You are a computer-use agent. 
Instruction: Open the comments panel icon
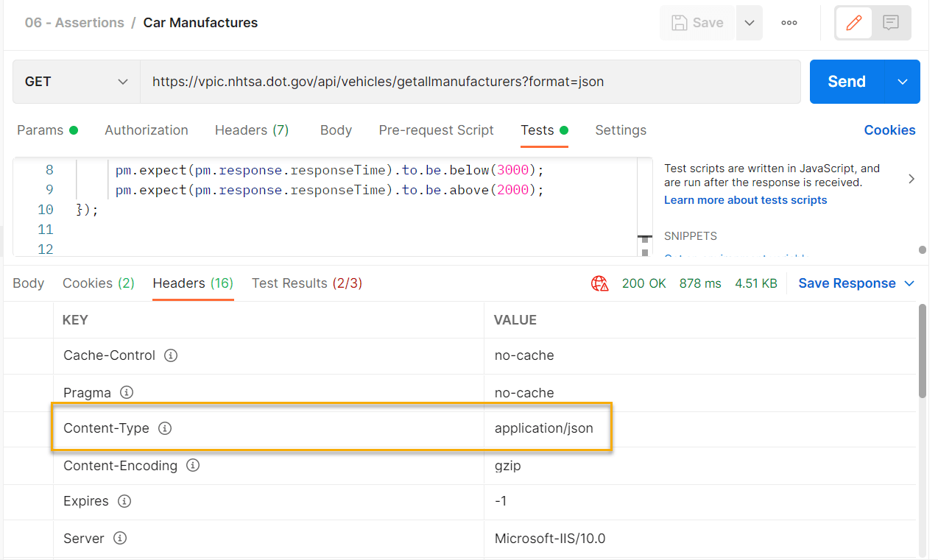891,23
